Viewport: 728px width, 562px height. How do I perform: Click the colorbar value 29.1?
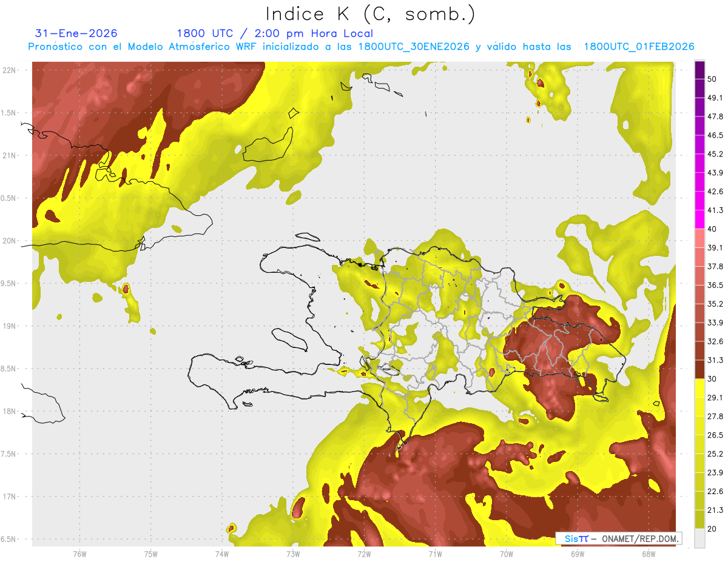click(x=715, y=398)
